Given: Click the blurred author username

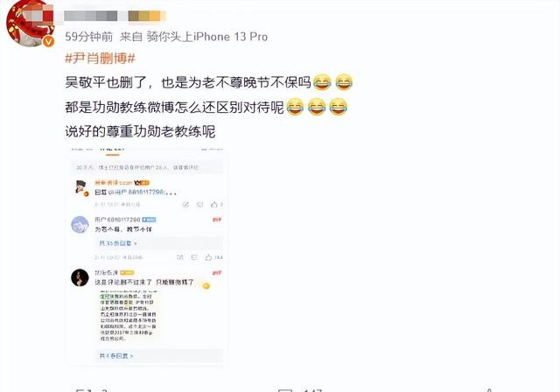Looking at the screenshot, I should pyautogui.click(x=115, y=16).
